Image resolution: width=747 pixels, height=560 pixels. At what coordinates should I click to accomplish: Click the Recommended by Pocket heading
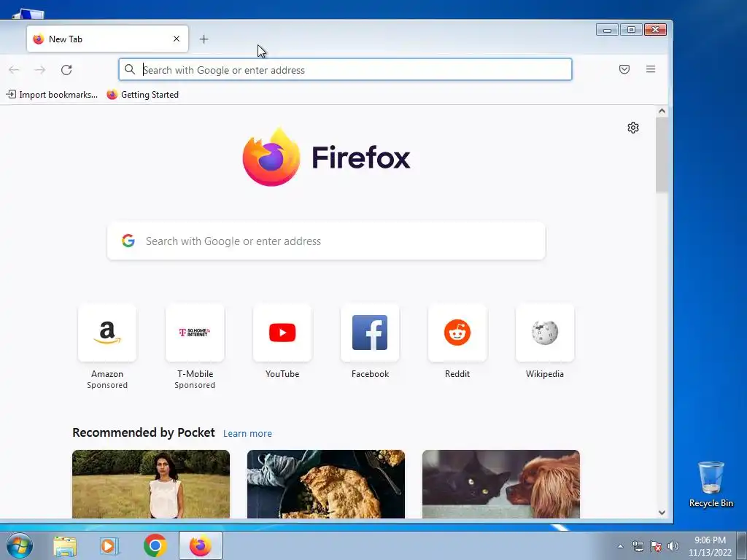(x=144, y=432)
